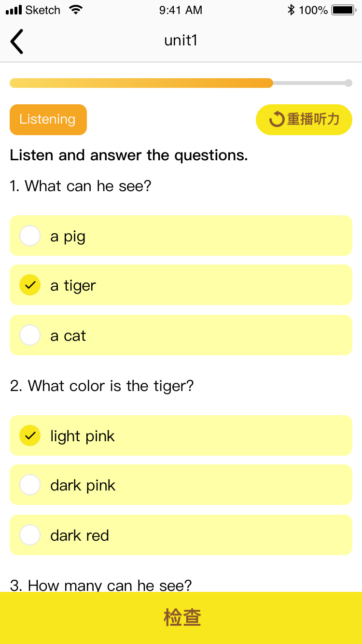Click the replay listening circular arrow icon

(x=277, y=119)
